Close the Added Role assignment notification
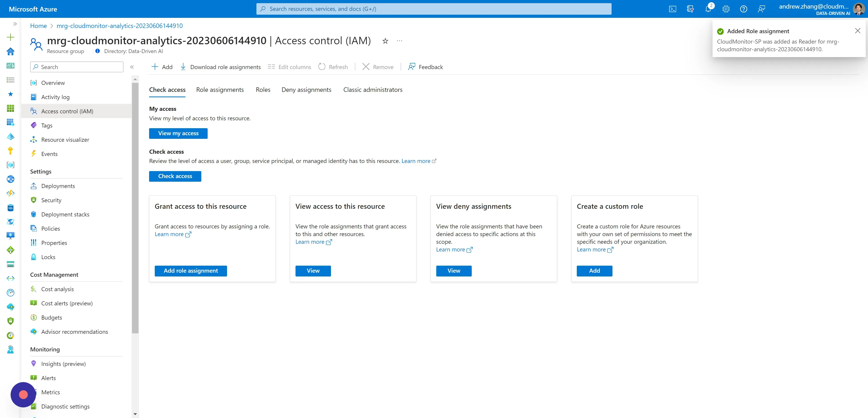The width and height of the screenshot is (868, 418). coord(858,31)
